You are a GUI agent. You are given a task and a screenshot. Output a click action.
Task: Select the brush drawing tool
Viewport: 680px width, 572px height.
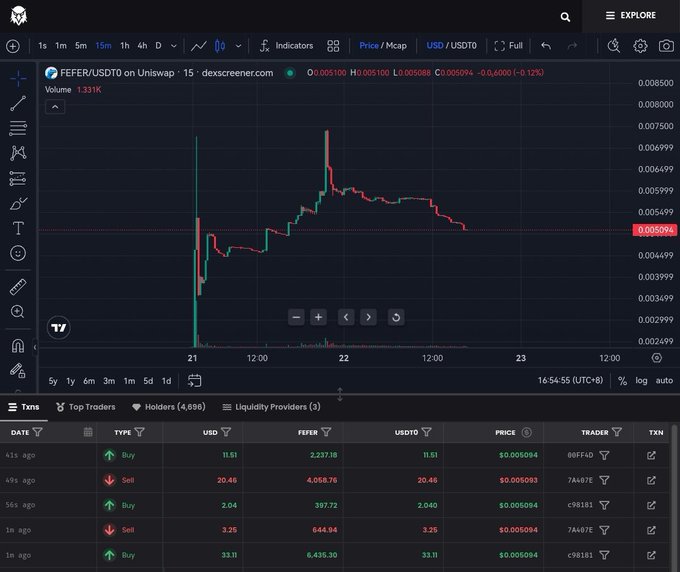18,203
